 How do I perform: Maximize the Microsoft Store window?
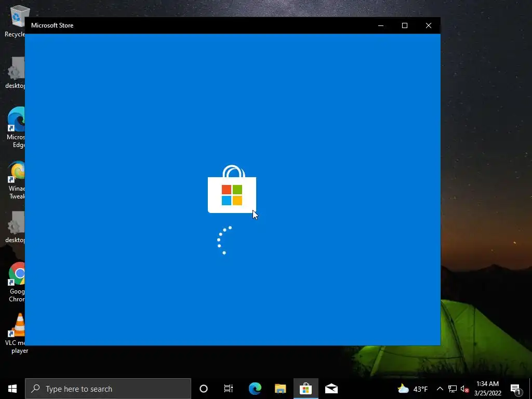(404, 25)
